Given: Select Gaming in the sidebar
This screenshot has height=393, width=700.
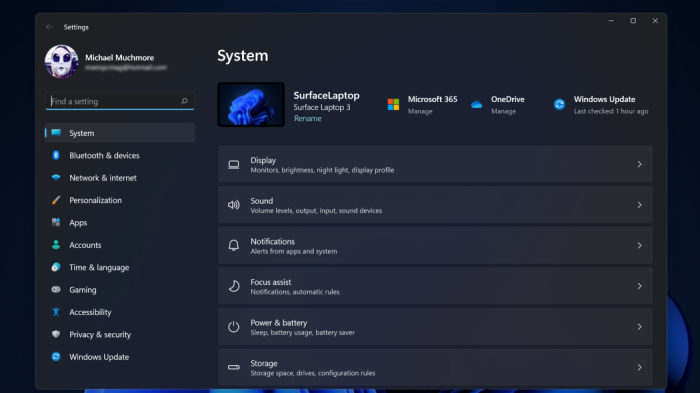Looking at the screenshot, I should [120, 289].
